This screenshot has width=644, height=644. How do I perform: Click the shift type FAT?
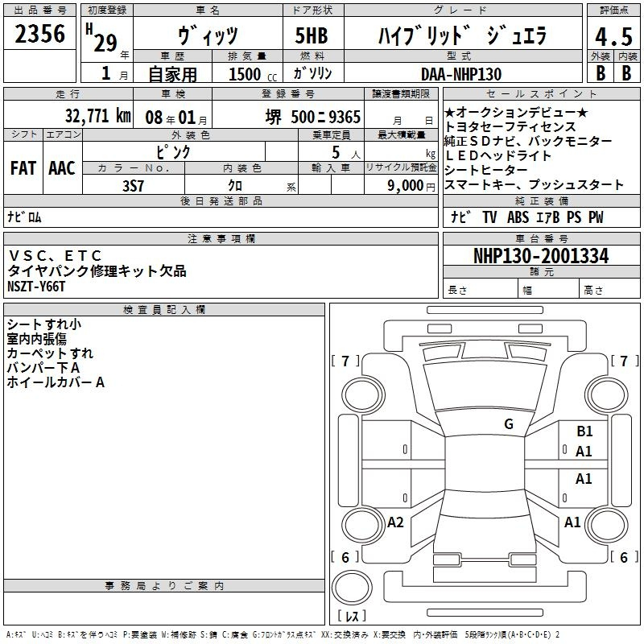tap(23, 168)
